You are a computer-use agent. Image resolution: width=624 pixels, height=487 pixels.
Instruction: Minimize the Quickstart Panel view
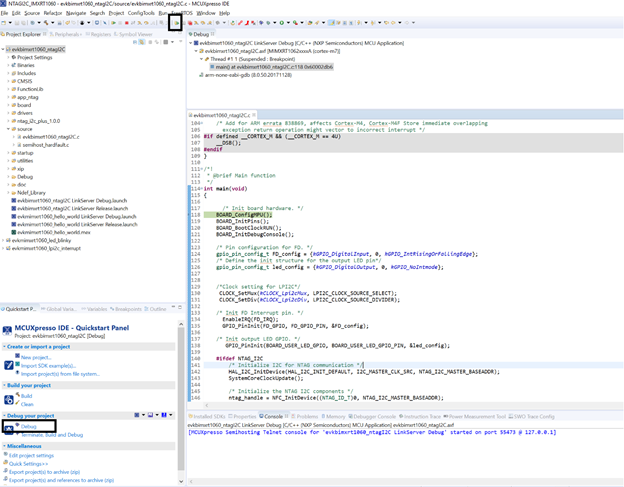(x=174, y=307)
